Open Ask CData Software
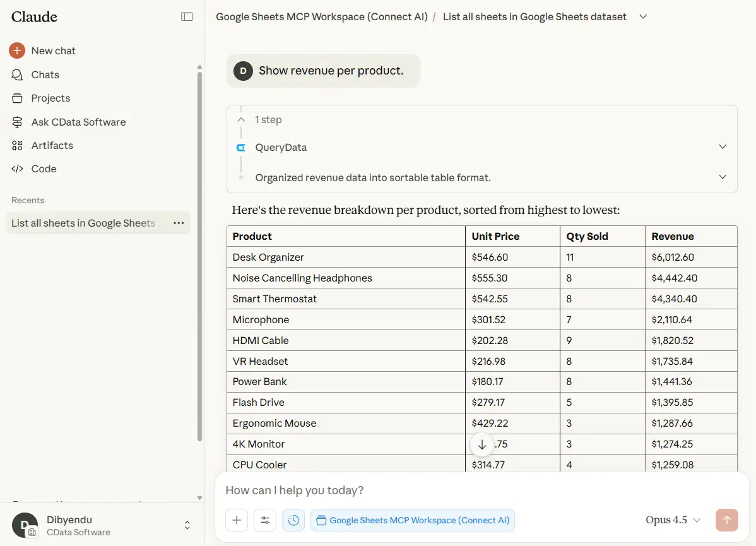 pos(79,122)
